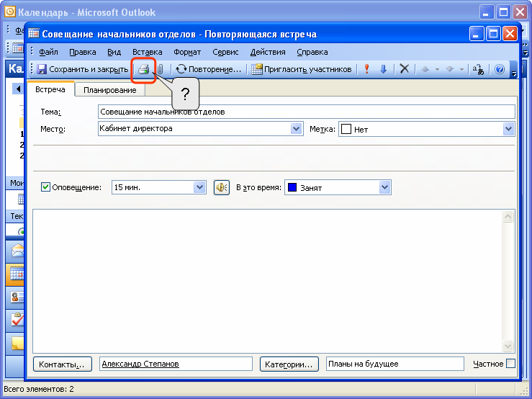Open Mail pane icon in Outlook sidebar

point(17,251)
